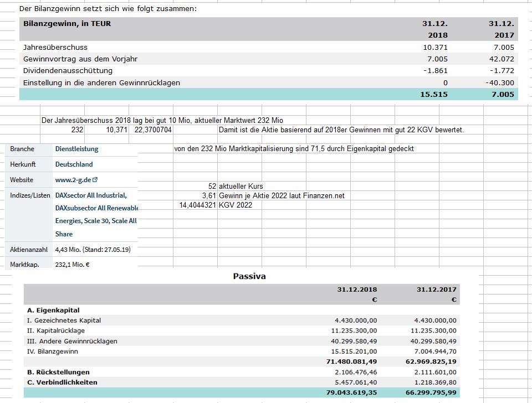Click the 'aktueller Kurs' label cell

241,187
